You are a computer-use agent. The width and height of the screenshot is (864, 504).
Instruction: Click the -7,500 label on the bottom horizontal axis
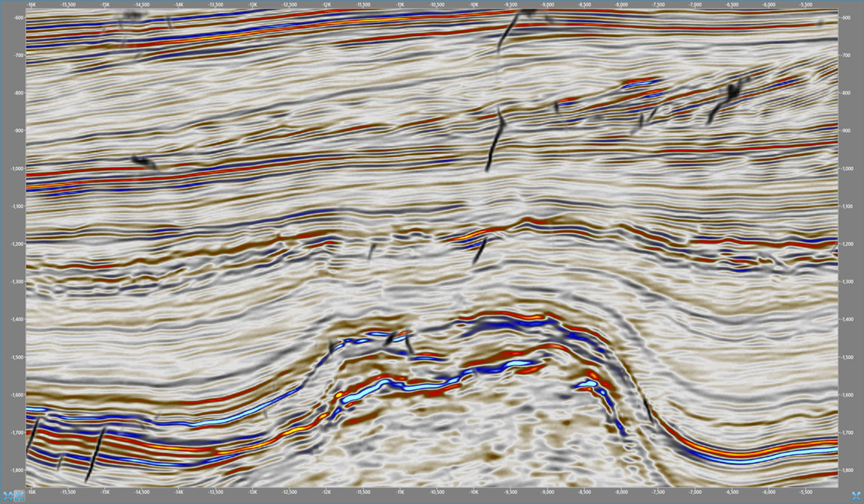[x=658, y=492]
